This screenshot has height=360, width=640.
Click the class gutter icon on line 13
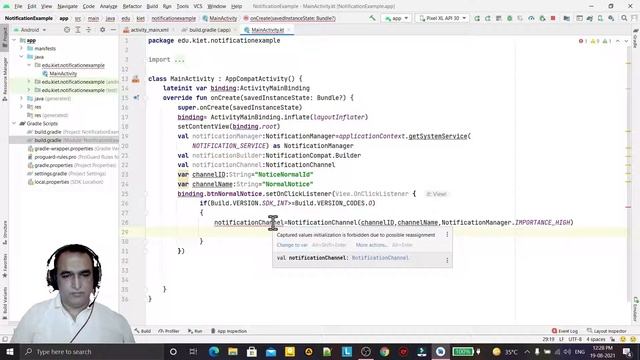coord(136,79)
